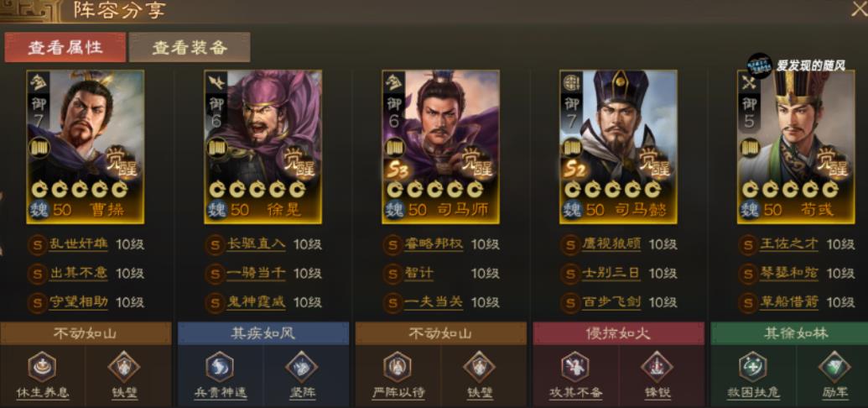This screenshot has width=868, height=408.
Task: Click the 休生养息 tactic icon
Action: [x=42, y=367]
